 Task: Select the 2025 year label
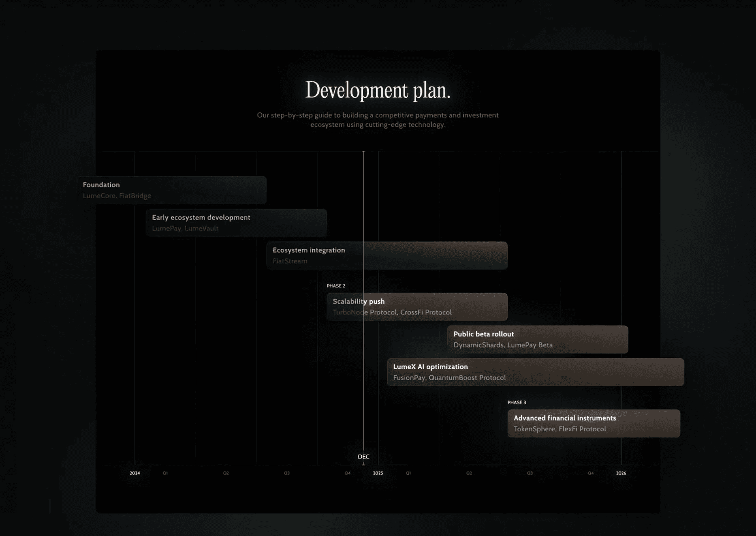pos(378,473)
